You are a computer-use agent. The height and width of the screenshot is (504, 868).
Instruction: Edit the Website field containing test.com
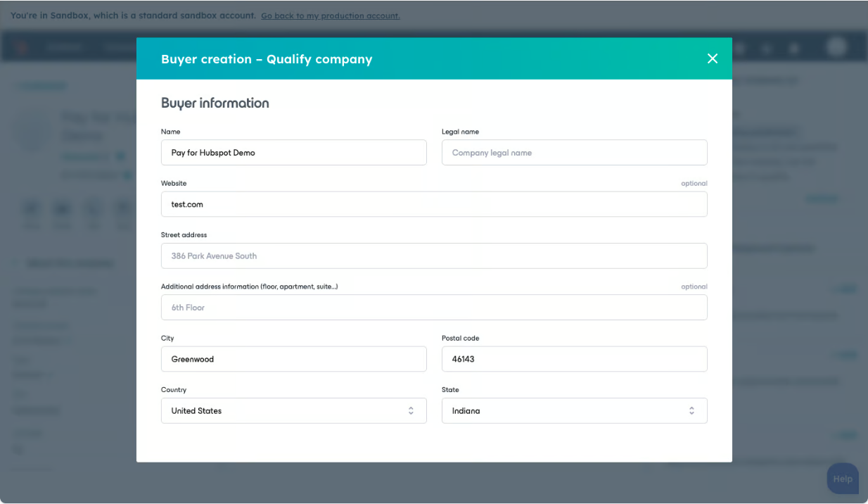point(434,204)
